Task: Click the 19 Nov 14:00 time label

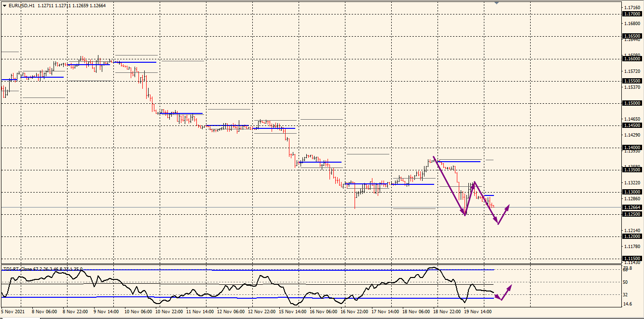Action: coord(478,312)
